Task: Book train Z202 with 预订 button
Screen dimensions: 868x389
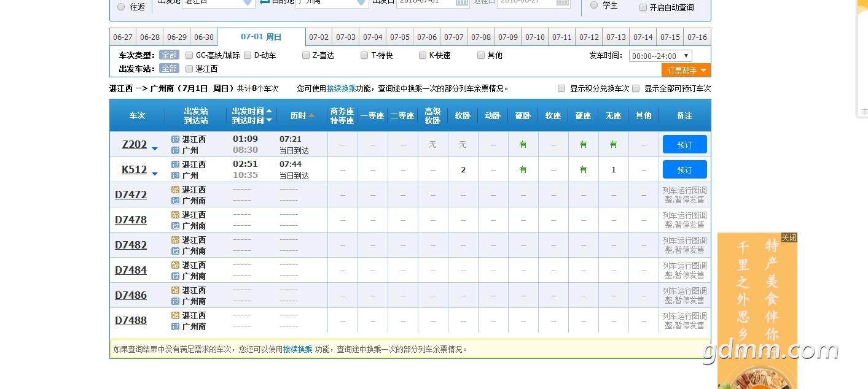Action: 684,144
